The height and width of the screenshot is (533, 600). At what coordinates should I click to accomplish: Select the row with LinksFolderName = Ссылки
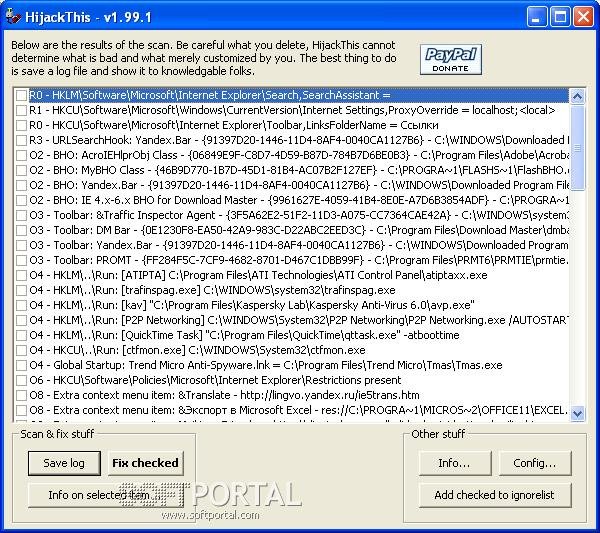pos(234,125)
